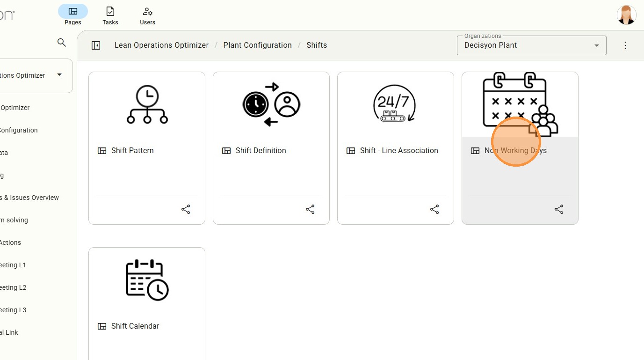Select Meeting L2 in sidebar
The width and height of the screenshot is (644, 360).
tap(13, 287)
